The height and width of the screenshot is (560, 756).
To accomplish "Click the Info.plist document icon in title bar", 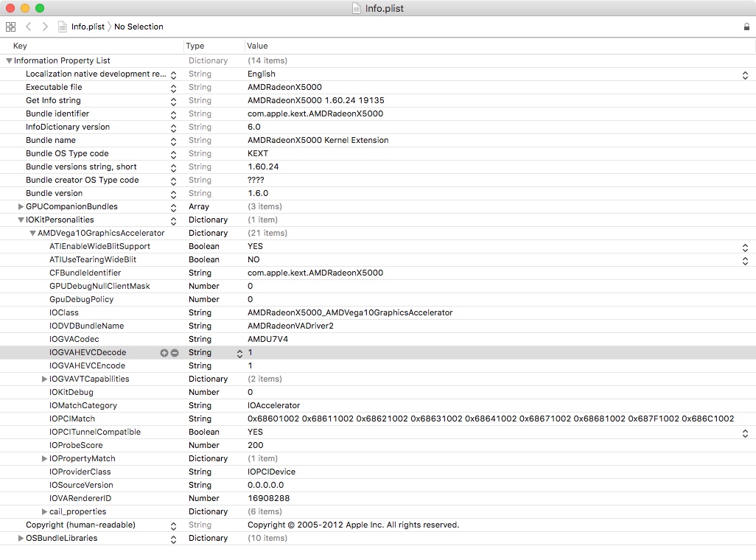I will [357, 8].
